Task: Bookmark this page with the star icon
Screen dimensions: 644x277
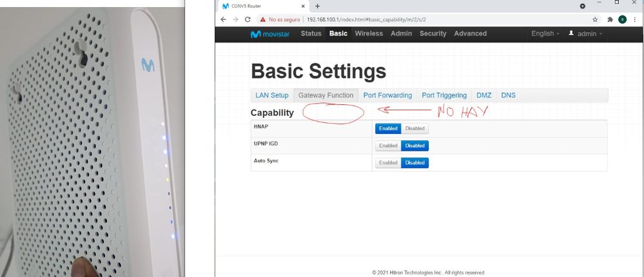Action: (595, 19)
